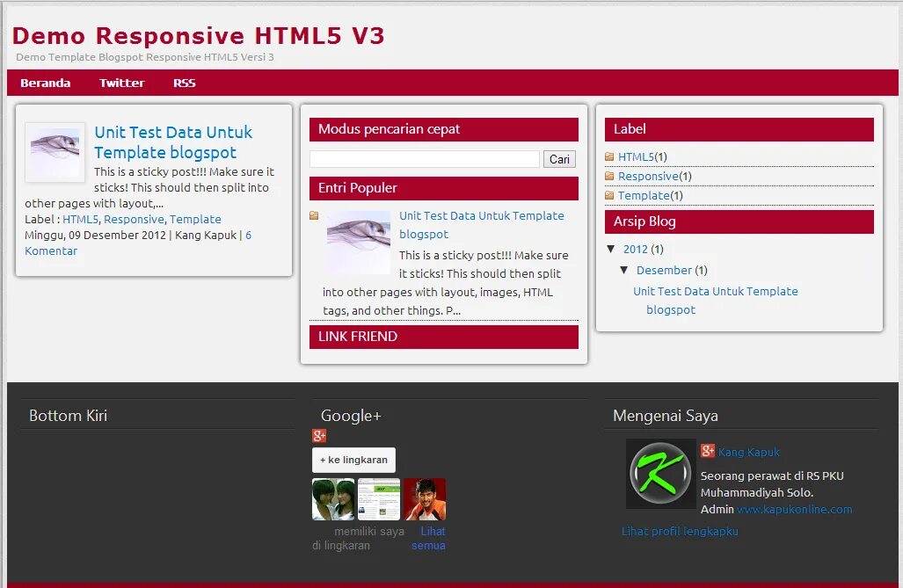Image resolution: width=903 pixels, height=588 pixels.
Task: Collapse the 2012 archive triangle
Action: click(x=611, y=249)
